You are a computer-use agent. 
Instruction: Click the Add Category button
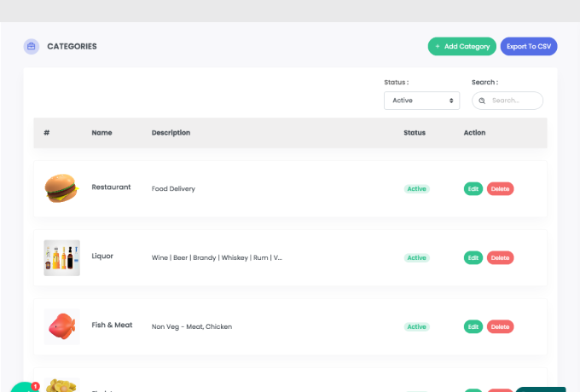(x=462, y=47)
